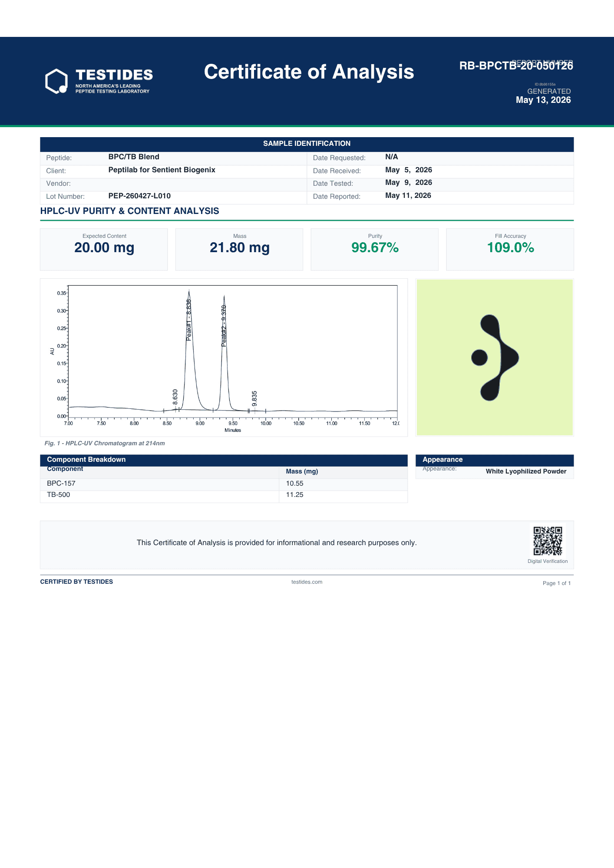The image size is (614, 868).
Task: Click the Digital Verification caption
Action: pos(548,562)
